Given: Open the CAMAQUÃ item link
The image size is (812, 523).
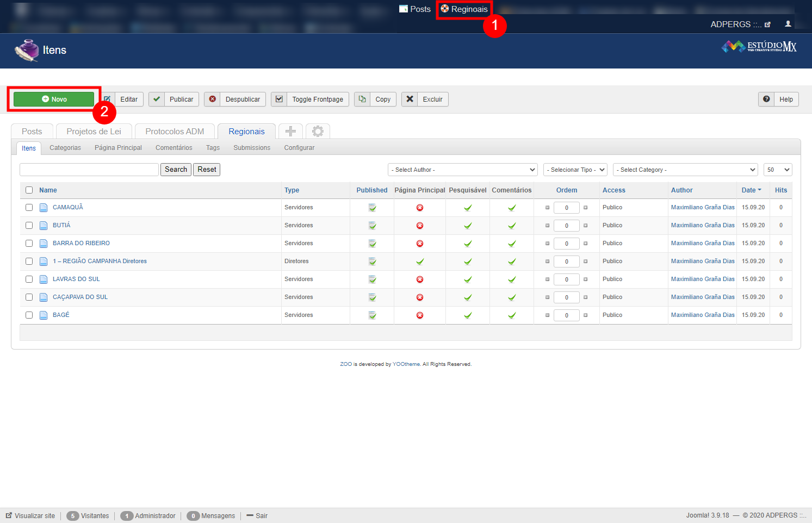Looking at the screenshot, I should (68, 207).
